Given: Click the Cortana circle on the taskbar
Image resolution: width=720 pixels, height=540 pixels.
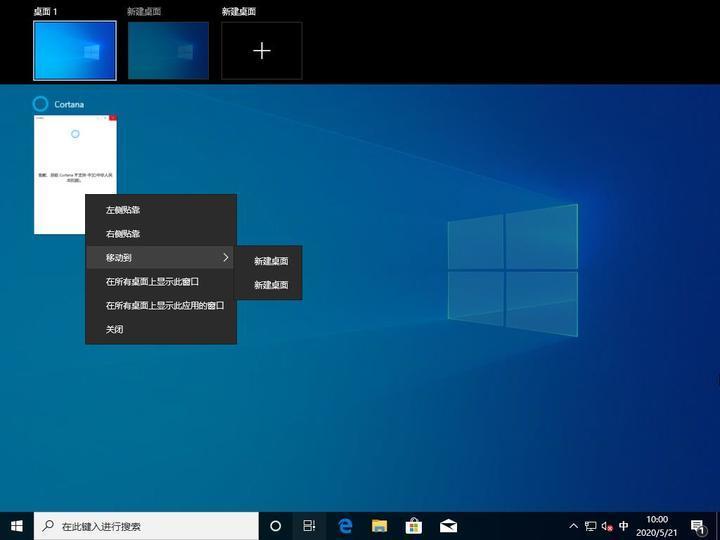Looking at the screenshot, I should click(x=276, y=526).
